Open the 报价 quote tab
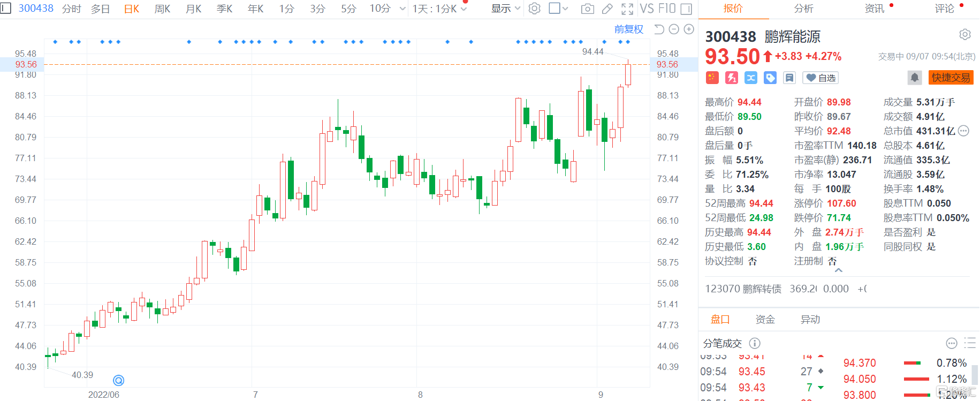Viewport: 980px width, 401px height. [733, 9]
